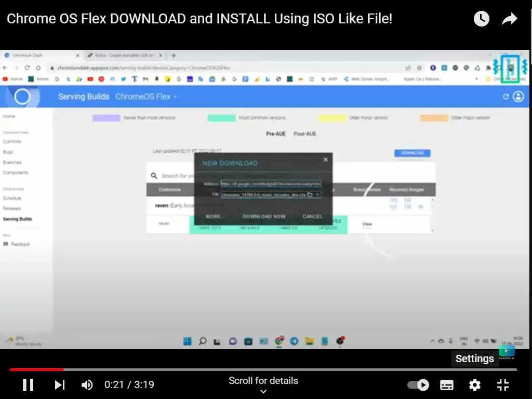
Task: Click the folder browse icon in File field
Action: (310, 195)
